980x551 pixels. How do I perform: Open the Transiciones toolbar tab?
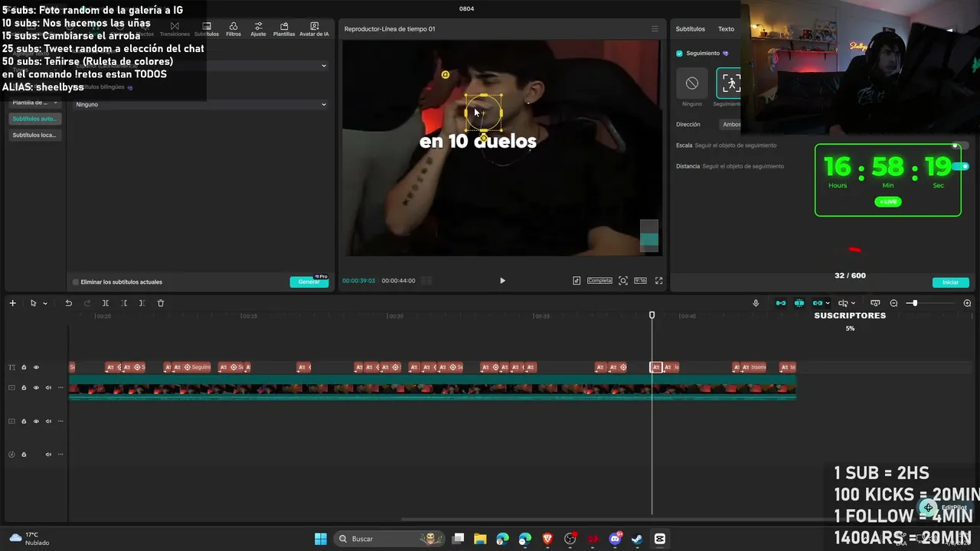pyautogui.click(x=175, y=29)
